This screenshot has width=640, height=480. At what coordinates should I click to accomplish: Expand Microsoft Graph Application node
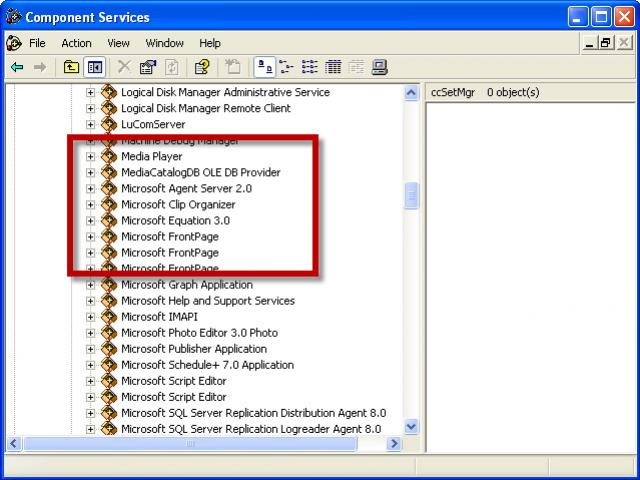click(x=90, y=285)
